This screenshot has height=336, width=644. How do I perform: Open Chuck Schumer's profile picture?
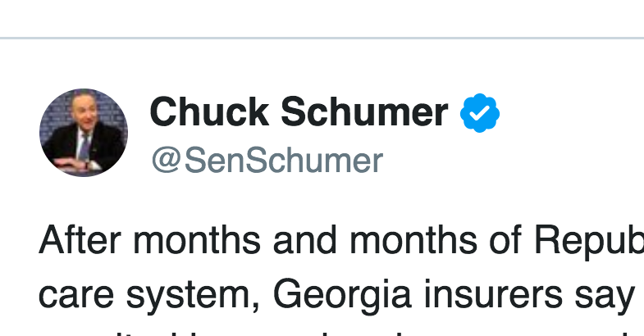point(84,133)
